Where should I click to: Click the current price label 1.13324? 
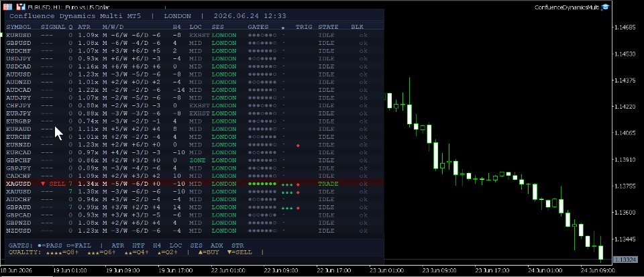(625, 260)
